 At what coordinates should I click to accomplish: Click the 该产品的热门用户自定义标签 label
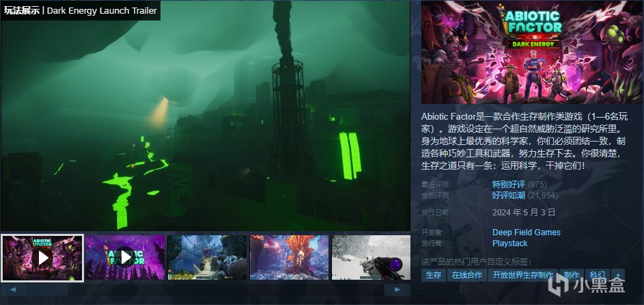(x=477, y=261)
